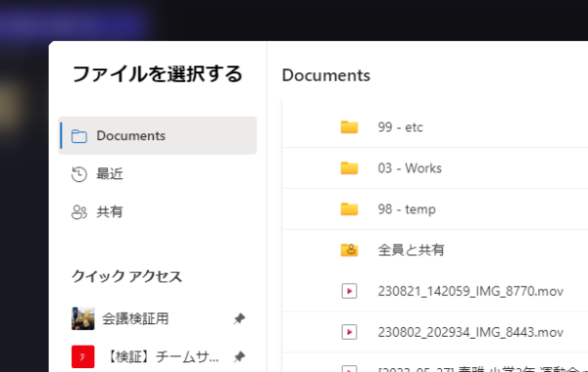Click the folder icon for 99 - etc
588x372 pixels.
[x=349, y=127]
